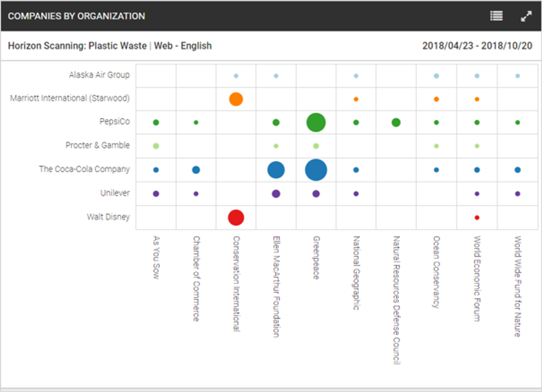
Task: Click Natural Resources Defense Council column label
Action: tap(397, 300)
